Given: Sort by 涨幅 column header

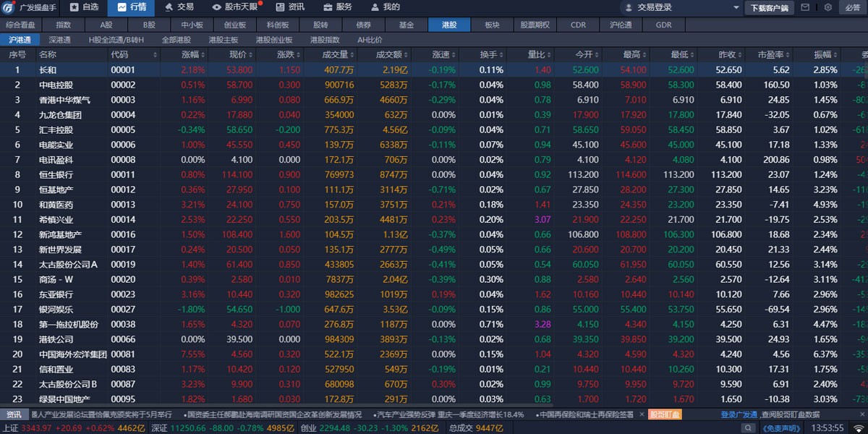Looking at the screenshot, I should point(190,55).
